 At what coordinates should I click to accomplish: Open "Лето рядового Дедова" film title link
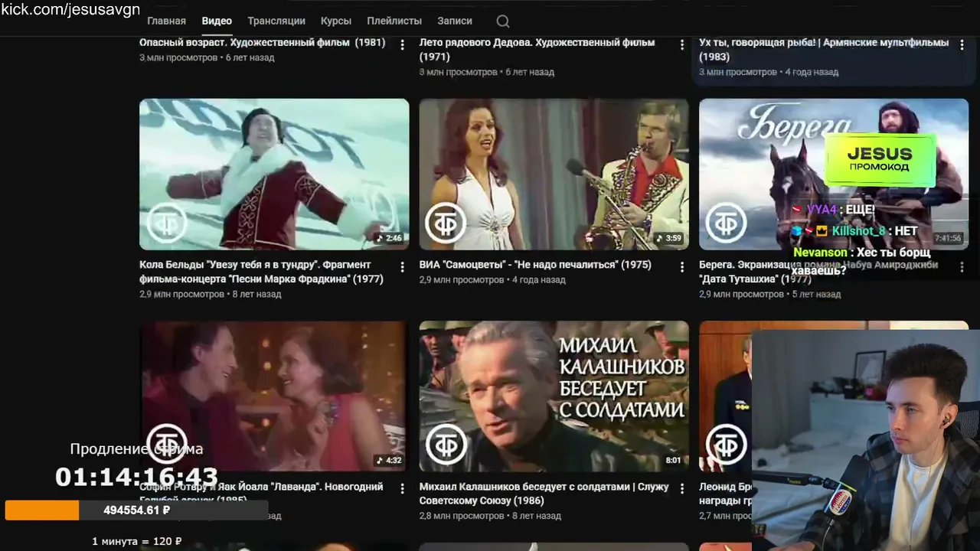(537, 49)
